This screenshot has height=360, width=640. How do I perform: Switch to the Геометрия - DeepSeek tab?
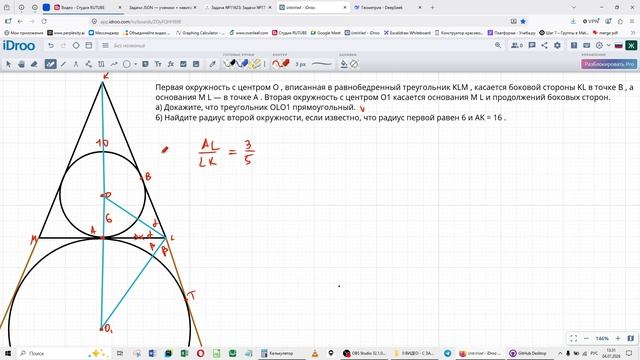coord(388,7)
